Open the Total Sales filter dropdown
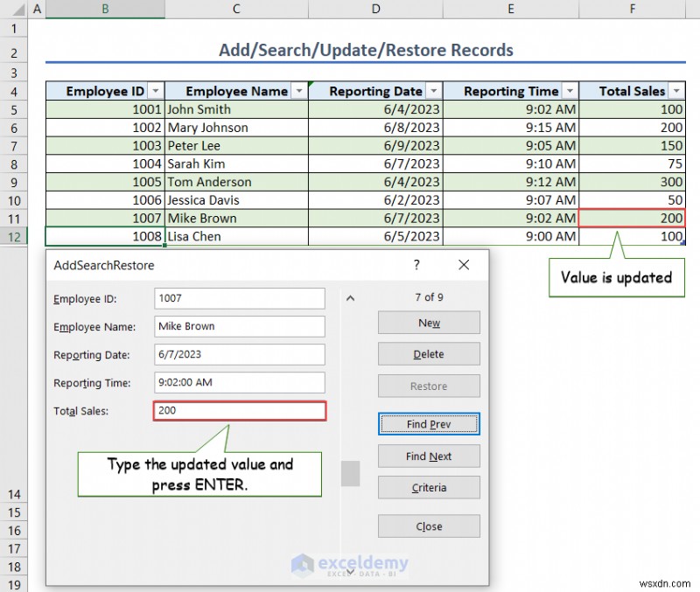The image size is (700, 592). (676, 91)
